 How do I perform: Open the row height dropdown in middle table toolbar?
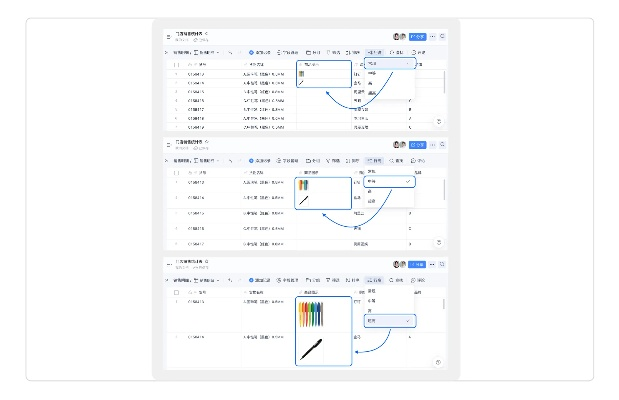tap(373, 160)
